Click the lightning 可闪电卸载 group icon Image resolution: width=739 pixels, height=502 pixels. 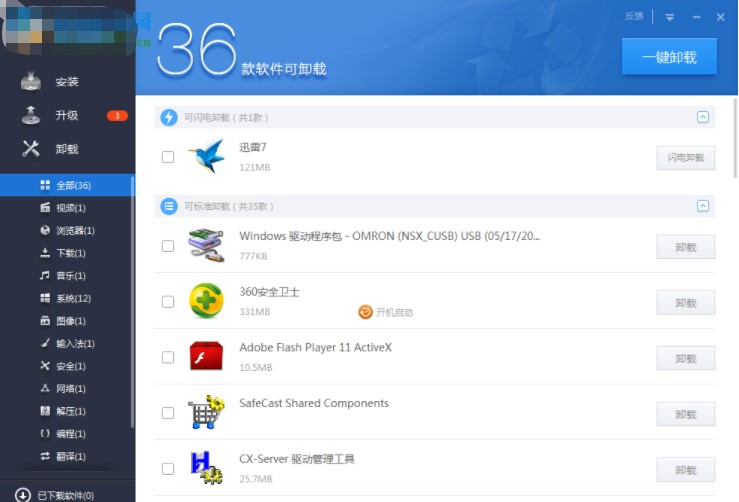[x=169, y=117]
